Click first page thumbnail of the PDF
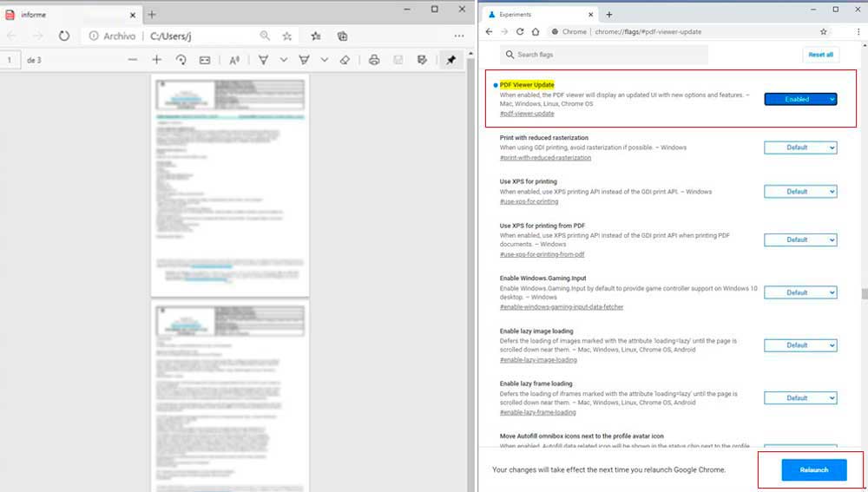 coord(230,186)
